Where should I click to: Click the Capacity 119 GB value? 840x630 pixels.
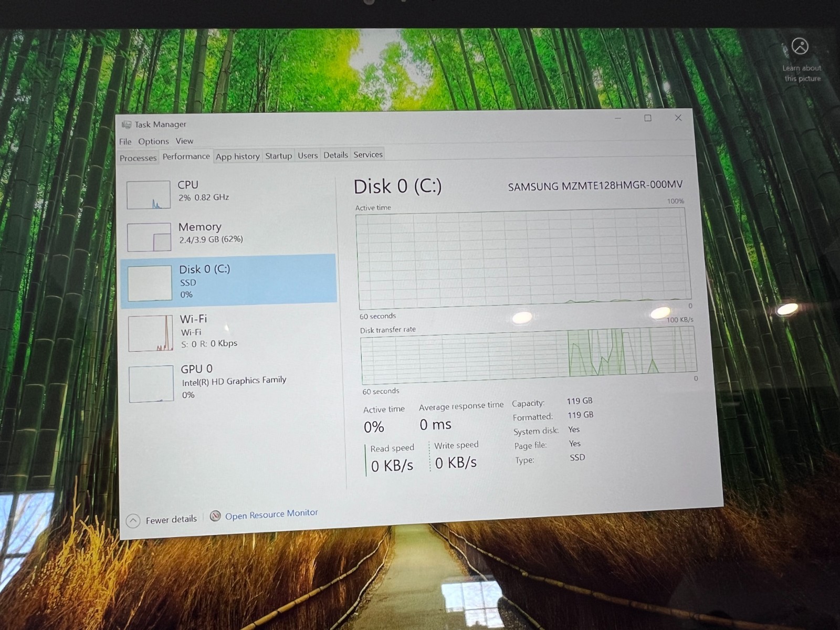pyautogui.click(x=580, y=401)
